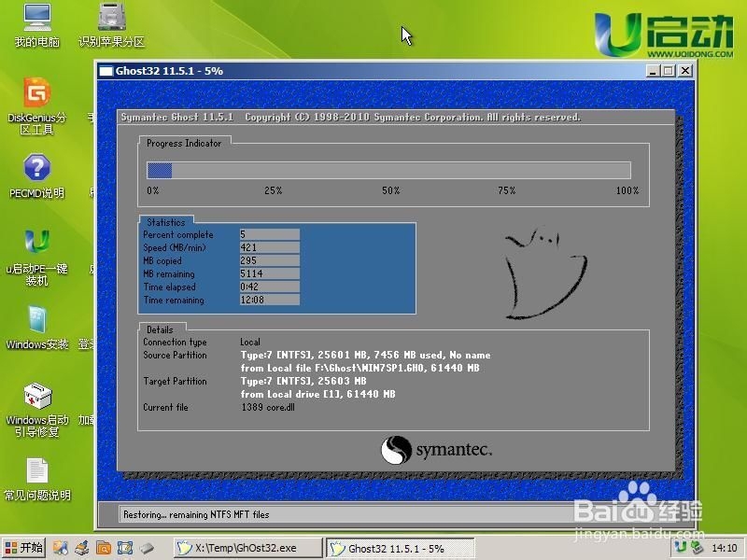Minimize the Ghost32 window

point(653,71)
